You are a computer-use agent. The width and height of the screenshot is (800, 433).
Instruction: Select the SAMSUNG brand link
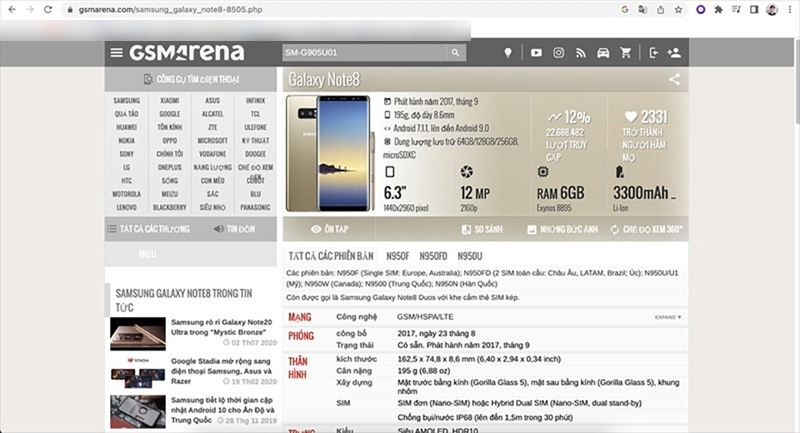coord(127,100)
